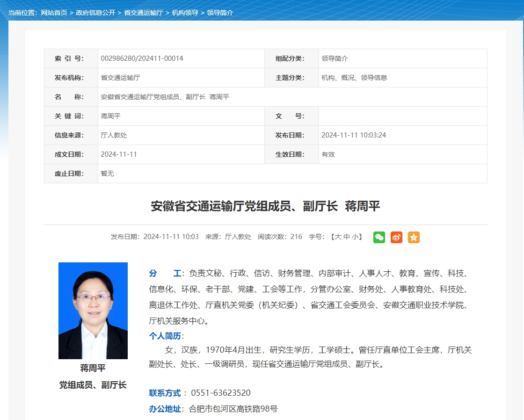The image size is (524, 420).
Task: Click phone number 0551-63623520
Action: (x=220, y=393)
